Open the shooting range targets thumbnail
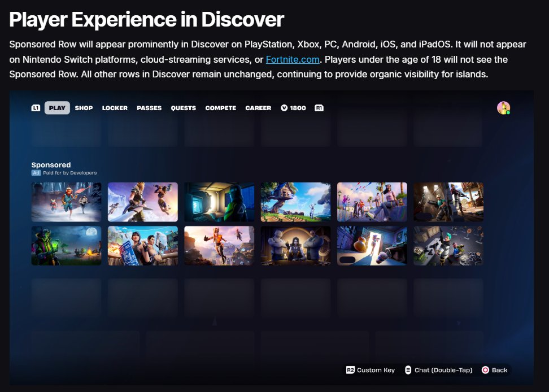Screen dimensions: 549x392 click(448, 245)
